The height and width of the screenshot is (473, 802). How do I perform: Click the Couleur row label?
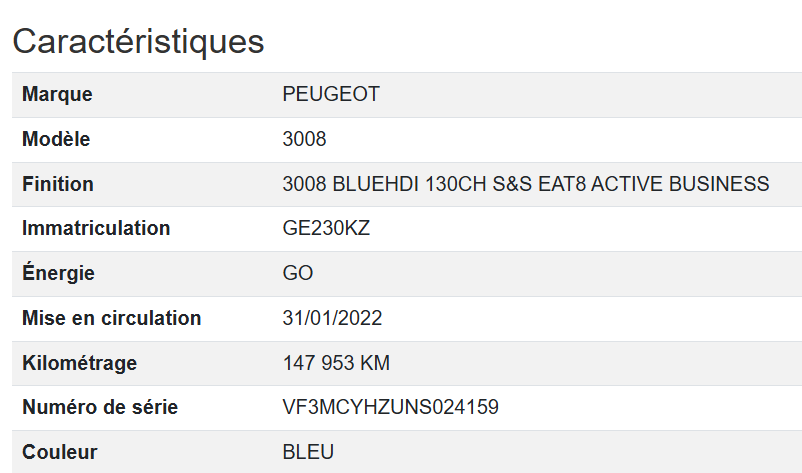click(x=60, y=452)
